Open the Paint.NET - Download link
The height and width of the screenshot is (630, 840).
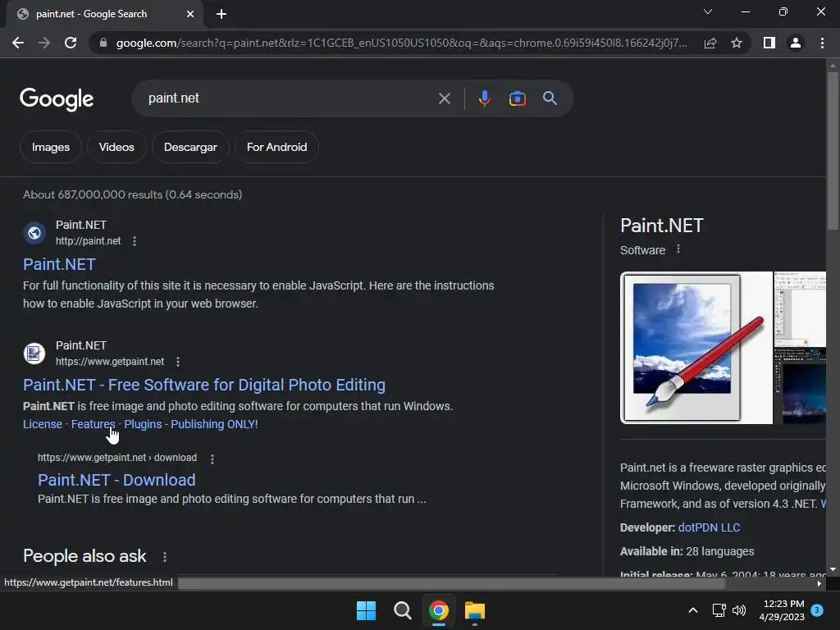[x=116, y=480]
